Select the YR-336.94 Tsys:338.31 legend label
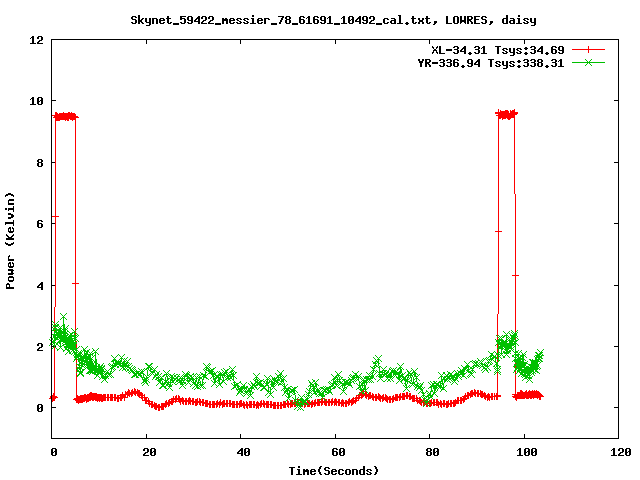 click(x=491, y=63)
